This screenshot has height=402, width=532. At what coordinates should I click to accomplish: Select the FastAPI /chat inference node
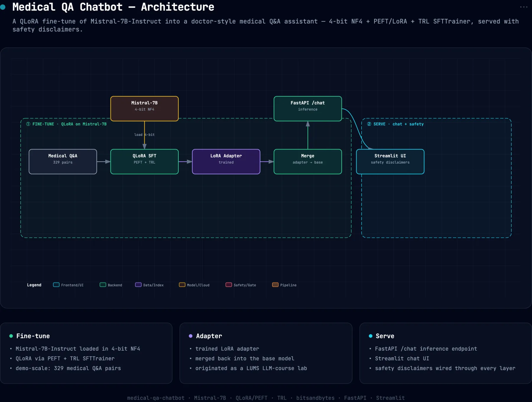[x=308, y=109]
